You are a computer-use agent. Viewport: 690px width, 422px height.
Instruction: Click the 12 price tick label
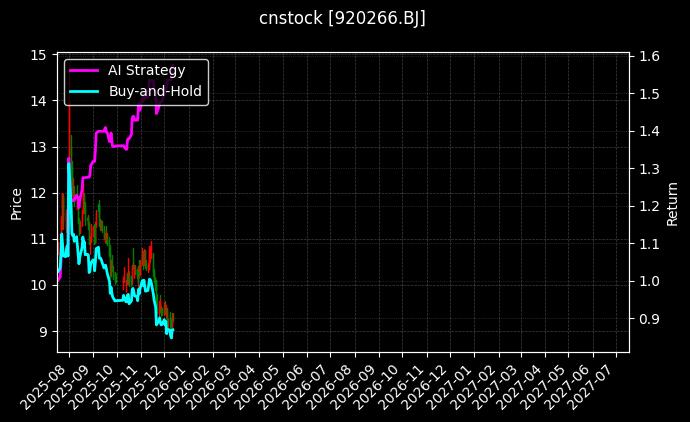tap(38, 193)
